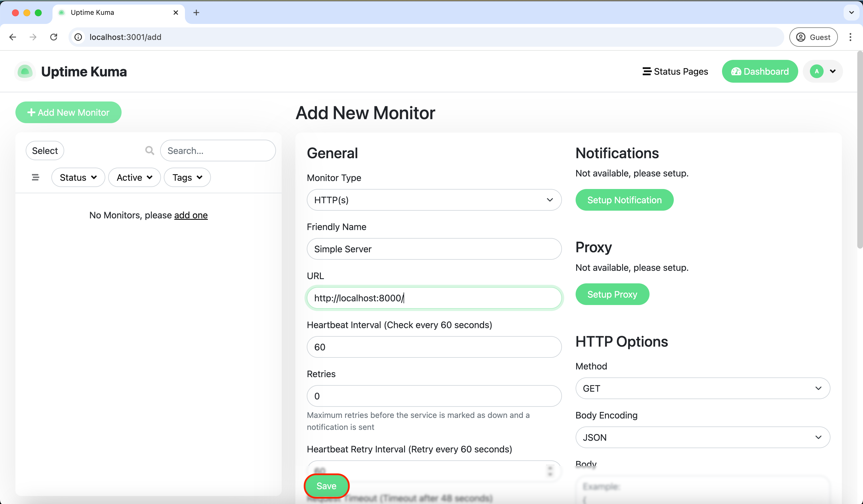Click the search magnifier icon
The width and height of the screenshot is (863, 504).
(x=150, y=150)
